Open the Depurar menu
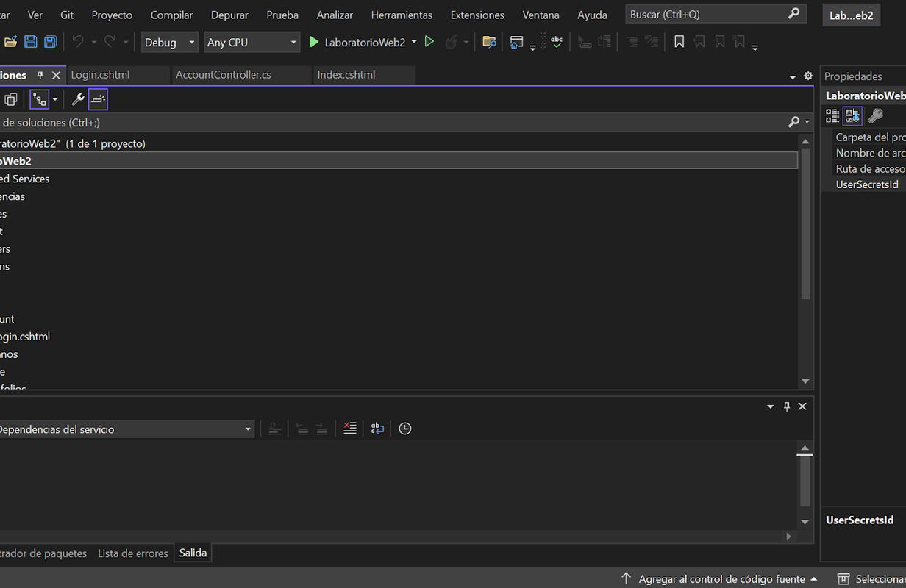The width and height of the screenshot is (906, 588). [229, 15]
